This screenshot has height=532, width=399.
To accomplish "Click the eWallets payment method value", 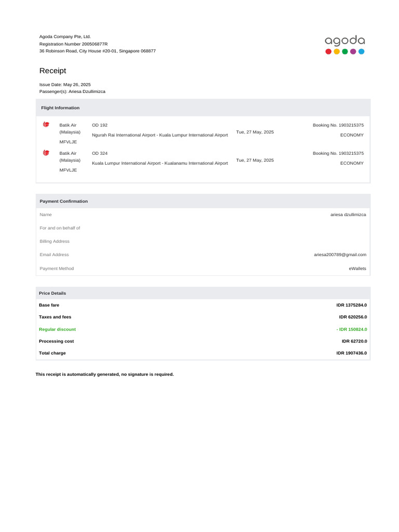I will [x=357, y=269].
